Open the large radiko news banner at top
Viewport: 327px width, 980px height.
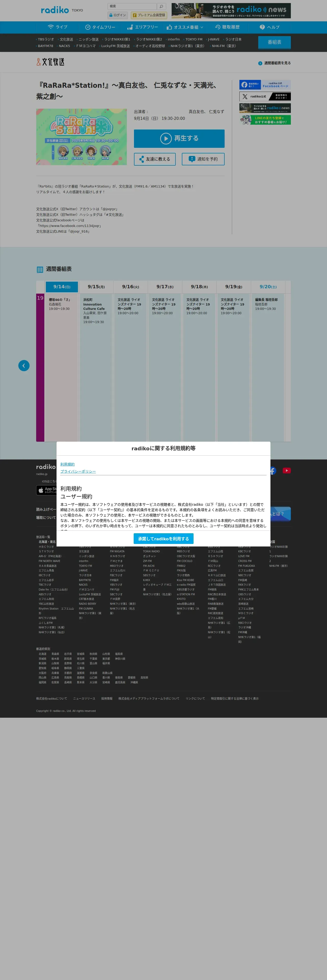tap(231, 11)
